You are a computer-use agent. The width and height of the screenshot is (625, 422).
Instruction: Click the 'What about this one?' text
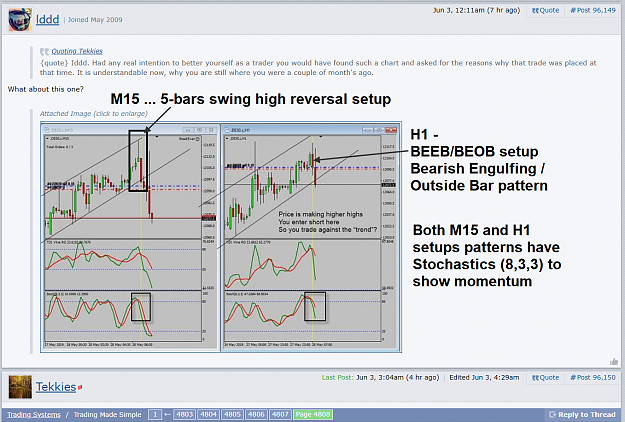45,89
